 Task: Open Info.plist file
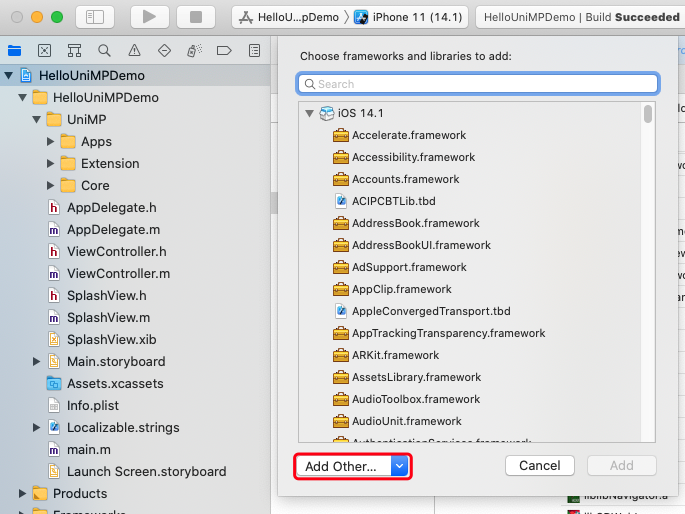[x=83, y=406]
